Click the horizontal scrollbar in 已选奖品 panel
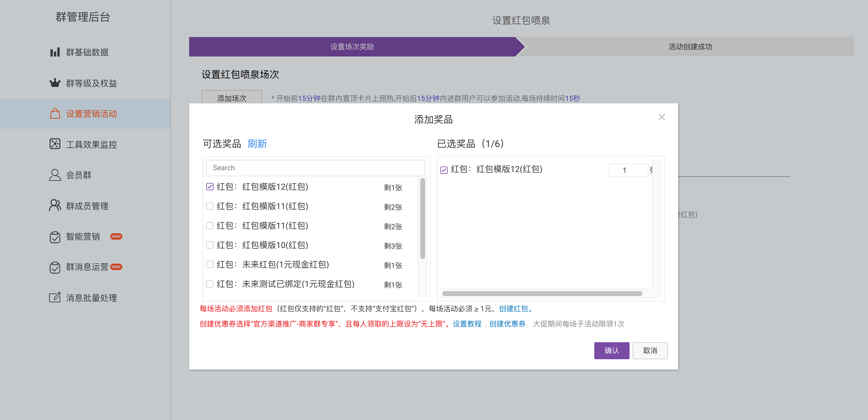The height and width of the screenshot is (420, 868). pos(542,293)
